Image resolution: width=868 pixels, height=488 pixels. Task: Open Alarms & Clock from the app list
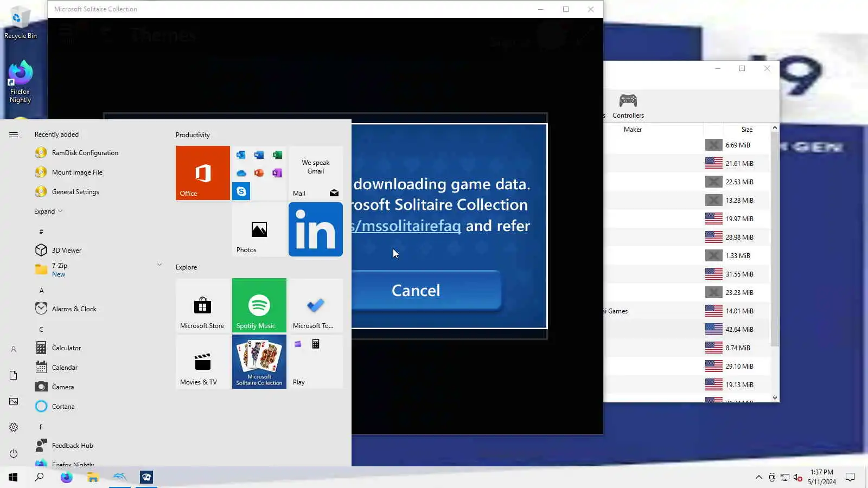pos(98,309)
